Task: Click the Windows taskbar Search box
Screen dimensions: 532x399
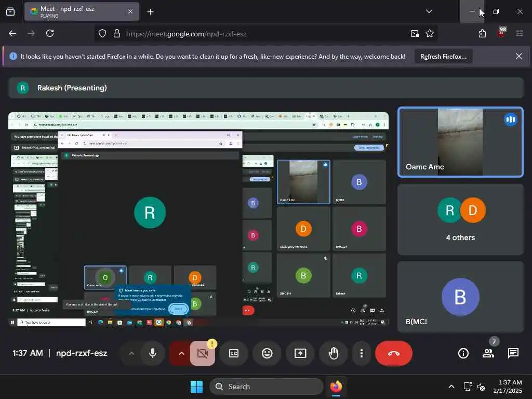Action: click(x=267, y=387)
